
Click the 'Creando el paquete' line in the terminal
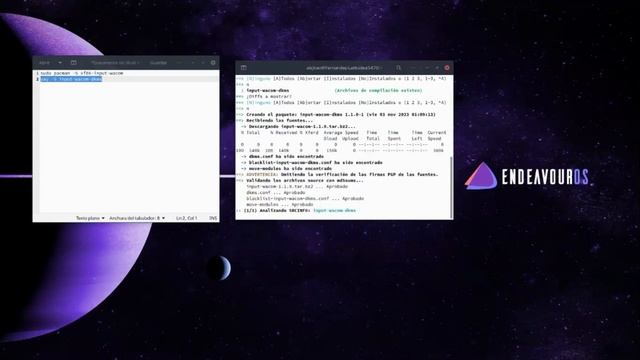(x=341, y=115)
